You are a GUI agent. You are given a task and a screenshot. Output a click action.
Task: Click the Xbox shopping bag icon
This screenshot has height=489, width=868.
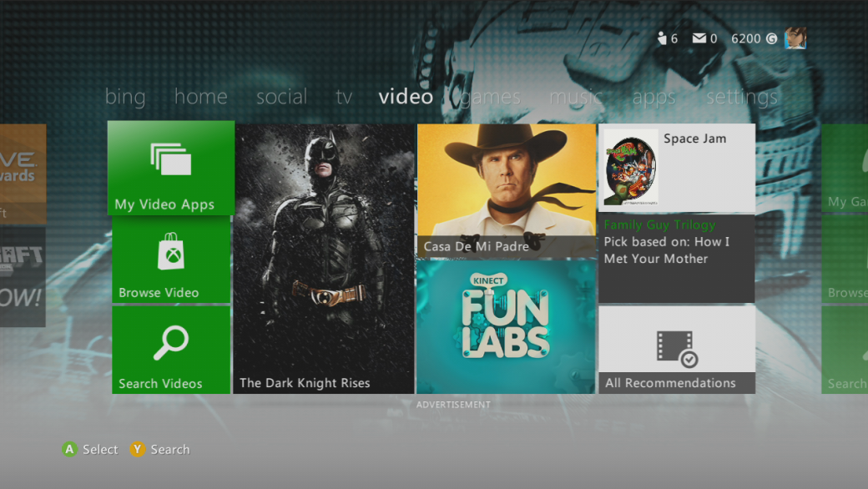coord(171,251)
